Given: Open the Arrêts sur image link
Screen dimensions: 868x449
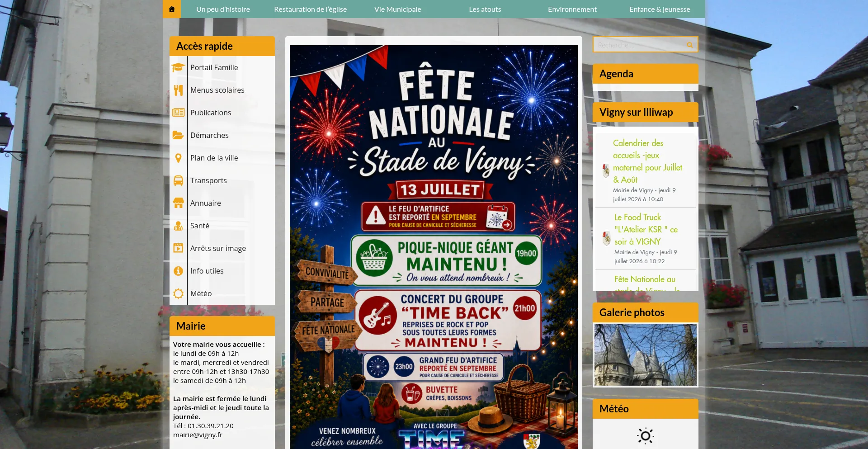Looking at the screenshot, I should (x=218, y=248).
